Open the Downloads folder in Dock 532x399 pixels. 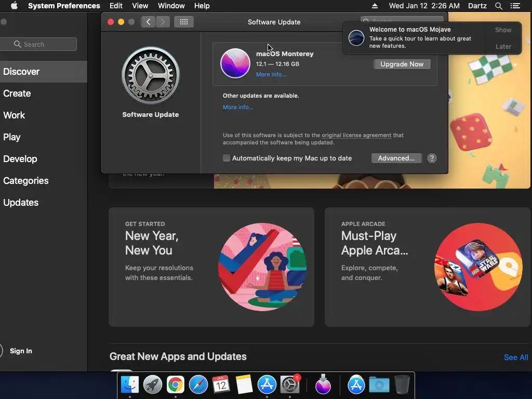tap(379, 385)
